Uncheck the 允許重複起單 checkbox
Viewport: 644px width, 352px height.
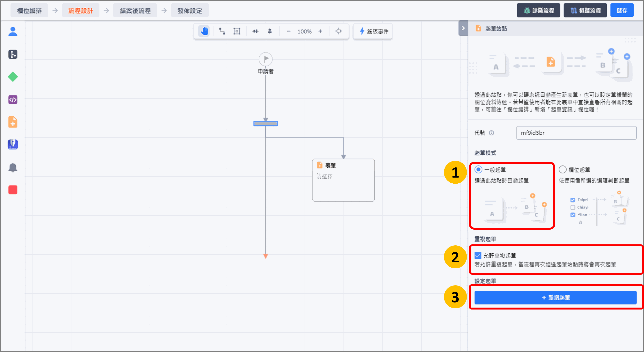click(x=478, y=255)
